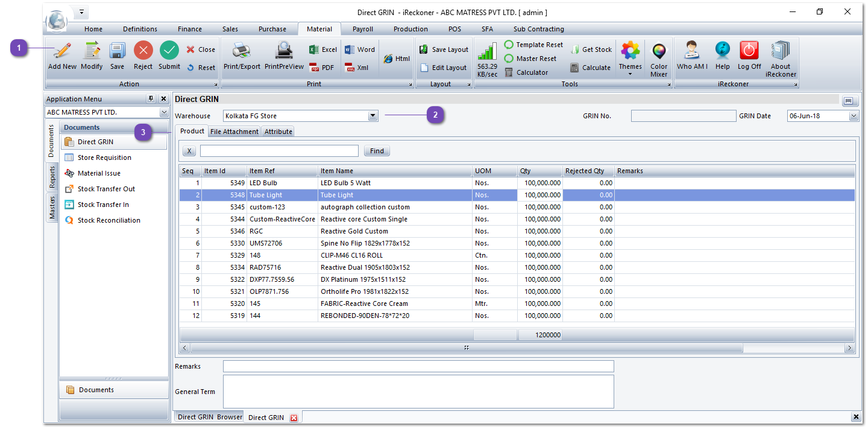
Task: Click the red Reject icon
Action: click(x=143, y=51)
